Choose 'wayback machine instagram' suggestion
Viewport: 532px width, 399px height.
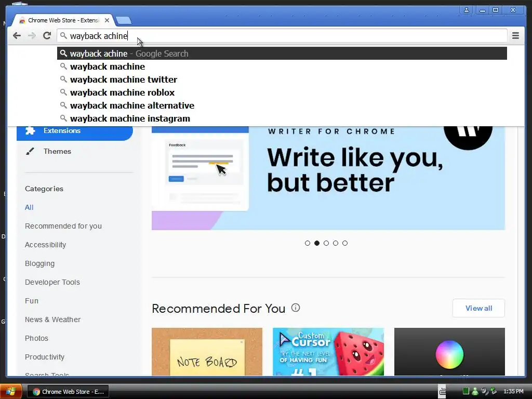[x=282, y=118]
